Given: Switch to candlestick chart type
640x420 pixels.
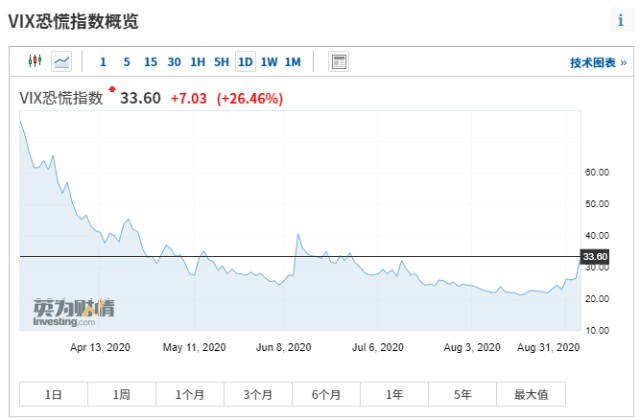Looking at the screenshot, I should 36,62.
